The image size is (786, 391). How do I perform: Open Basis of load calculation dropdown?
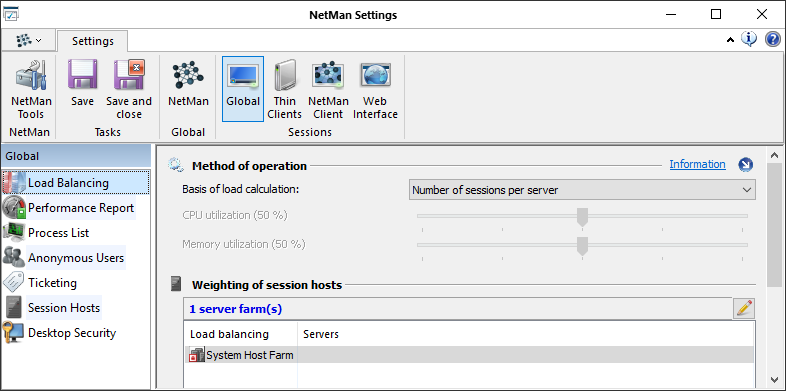coord(582,190)
